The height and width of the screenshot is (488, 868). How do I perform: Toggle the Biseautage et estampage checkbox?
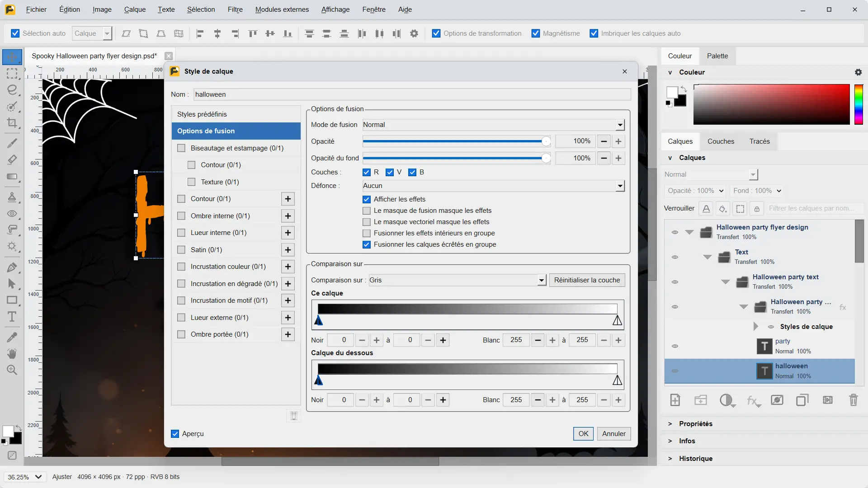tap(181, 148)
